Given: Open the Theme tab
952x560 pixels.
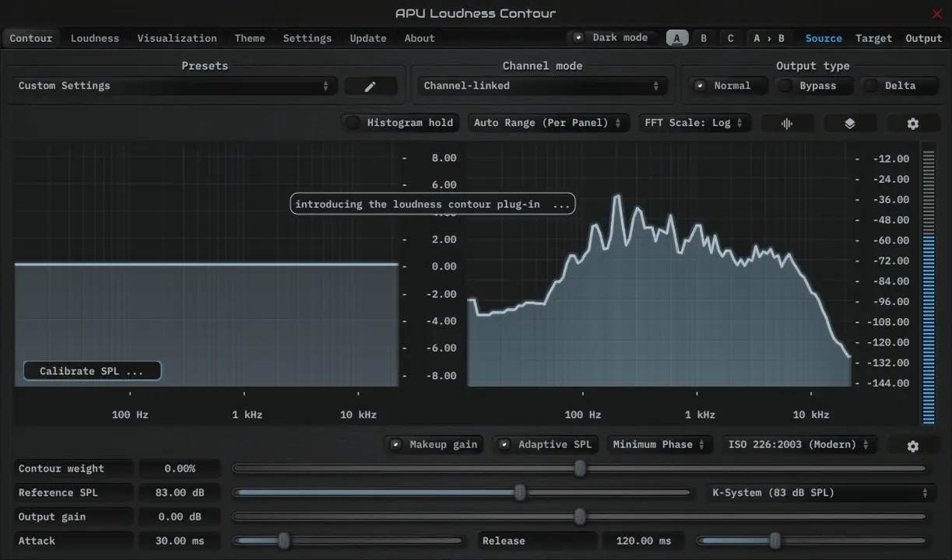Looking at the screenshot, I should click(x=250, y=38).
